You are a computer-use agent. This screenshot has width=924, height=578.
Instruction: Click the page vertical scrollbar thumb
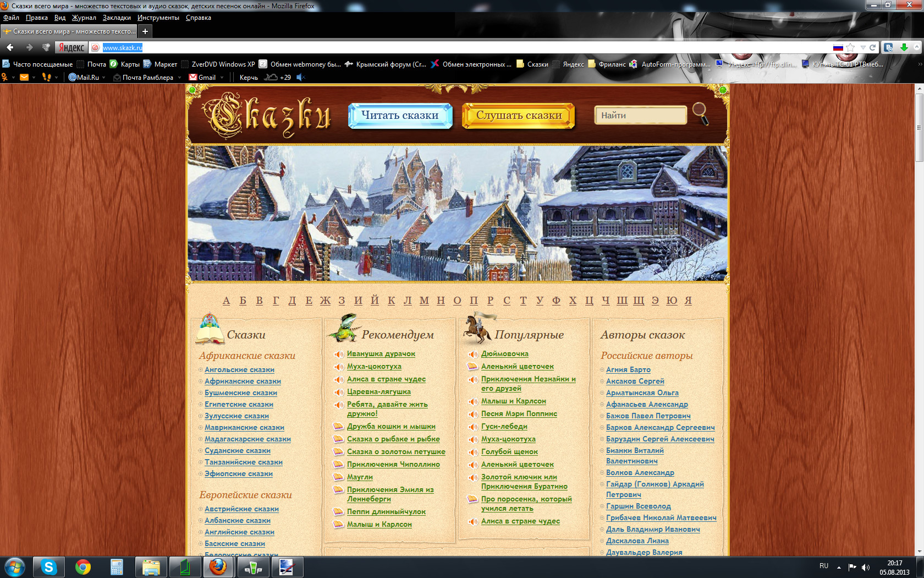[919, 127]
